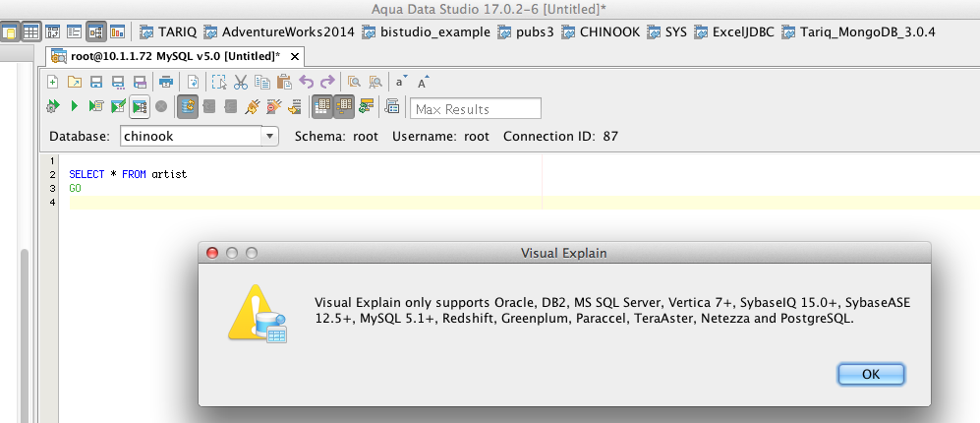Open a script with the folder icon
The image size is (980, 423).
point(75,82)
